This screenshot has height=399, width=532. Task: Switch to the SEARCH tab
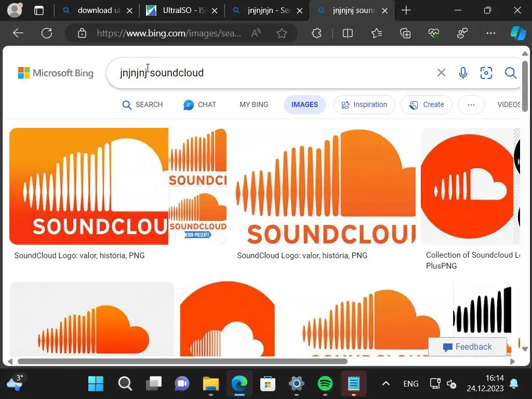[x=142, y=105]
